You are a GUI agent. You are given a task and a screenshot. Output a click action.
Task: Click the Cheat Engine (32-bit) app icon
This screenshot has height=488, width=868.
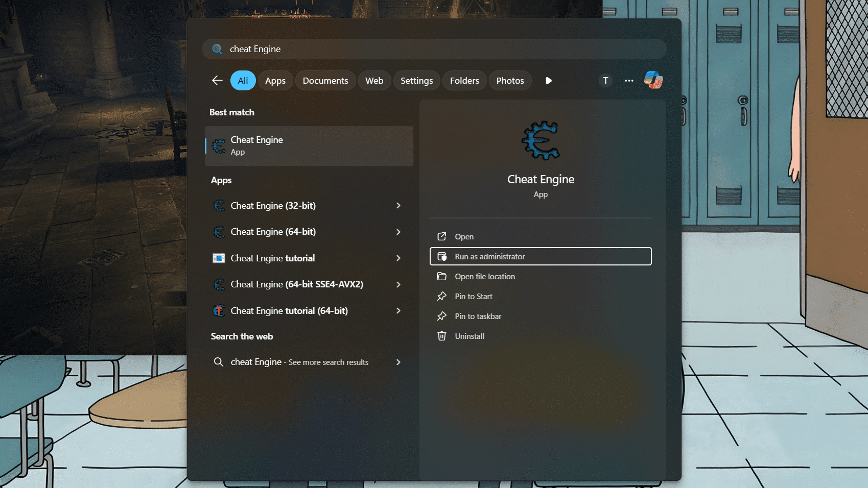(219, 206)
